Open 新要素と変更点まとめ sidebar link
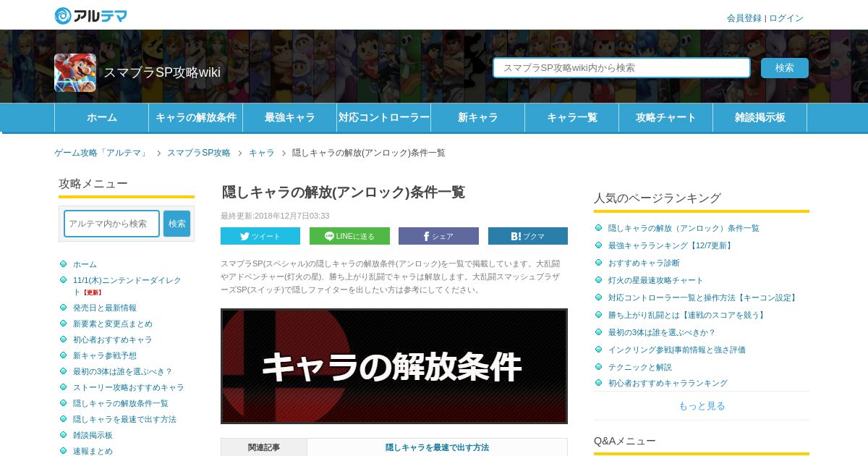The width and height of the screenshot is (868, 456). (x=113, y=324)
